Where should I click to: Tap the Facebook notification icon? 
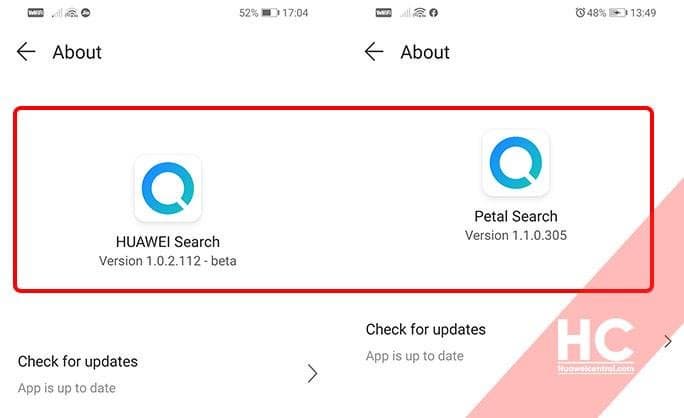click(434, 13)
